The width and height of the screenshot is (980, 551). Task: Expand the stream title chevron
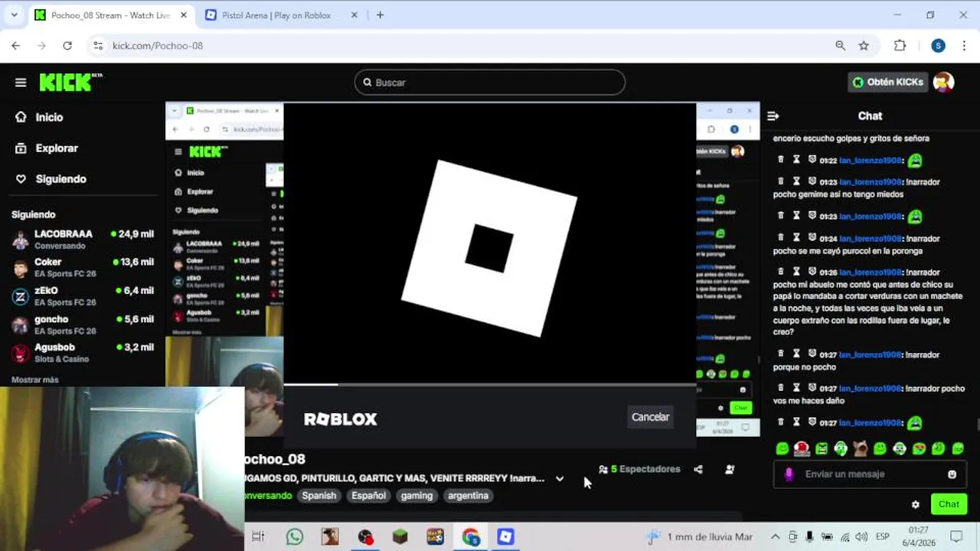tap(560, 479)
